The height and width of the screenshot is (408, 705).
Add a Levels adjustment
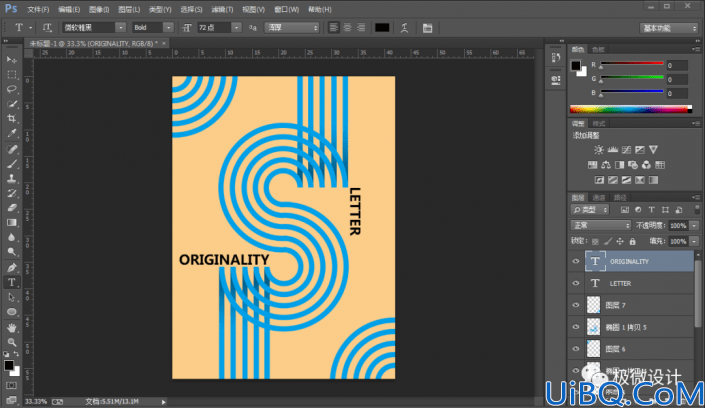click(x=612, y=150)
